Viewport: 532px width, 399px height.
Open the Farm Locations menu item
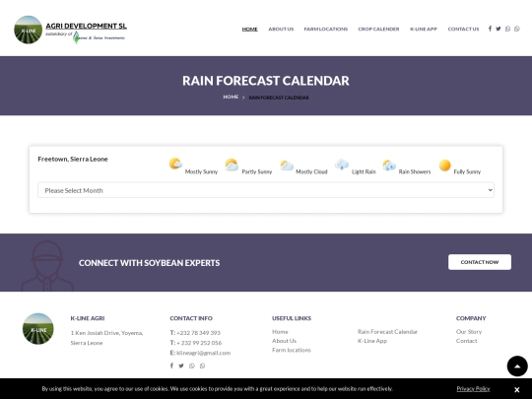pos(326,29)
